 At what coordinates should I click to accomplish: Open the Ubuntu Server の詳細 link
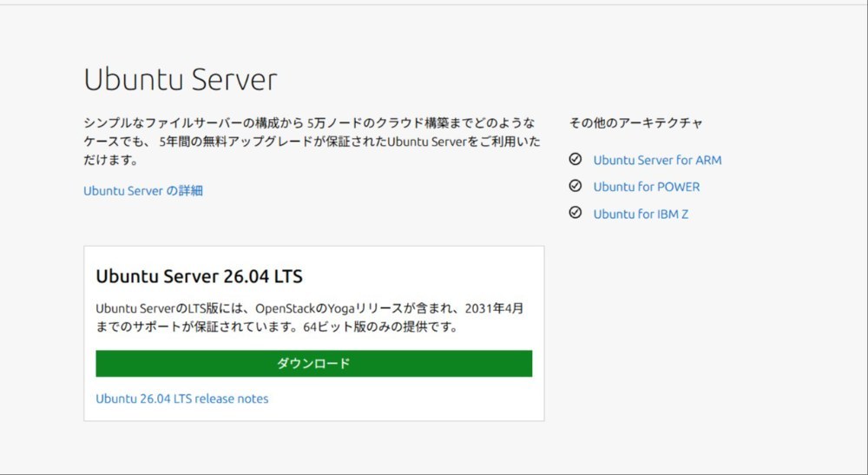pos(143,190)
